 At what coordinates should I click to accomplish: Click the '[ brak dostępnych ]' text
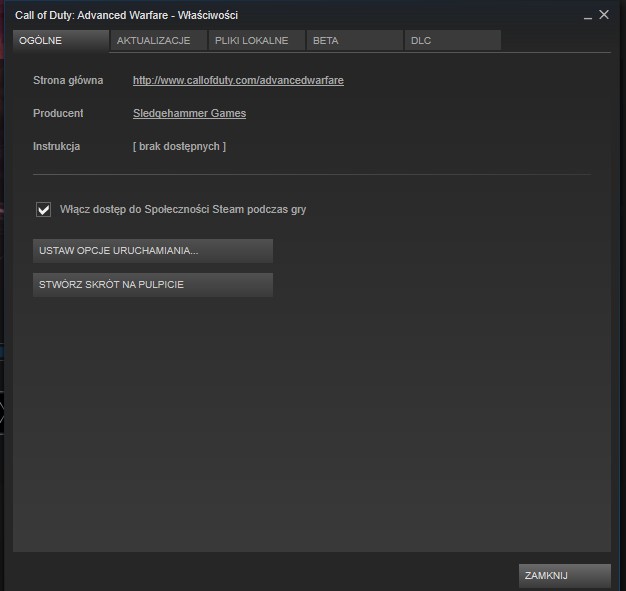point(179,147)
